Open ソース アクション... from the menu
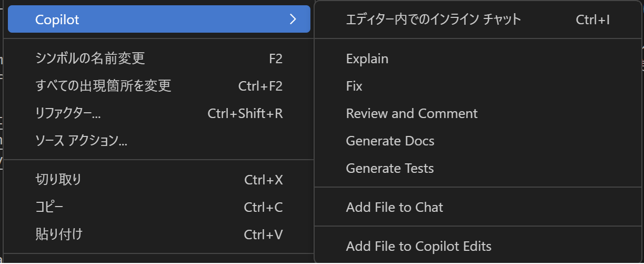 (x=82, y=141)
